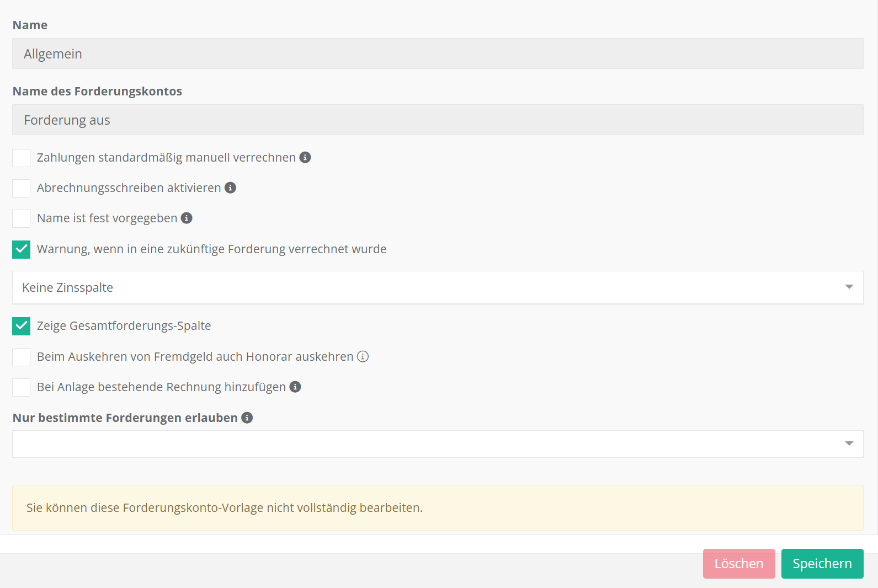Click the 'Name' field containing 'Allgemein'
The image size is (878, 588).
pyautogui.click(x=437, y=54)
